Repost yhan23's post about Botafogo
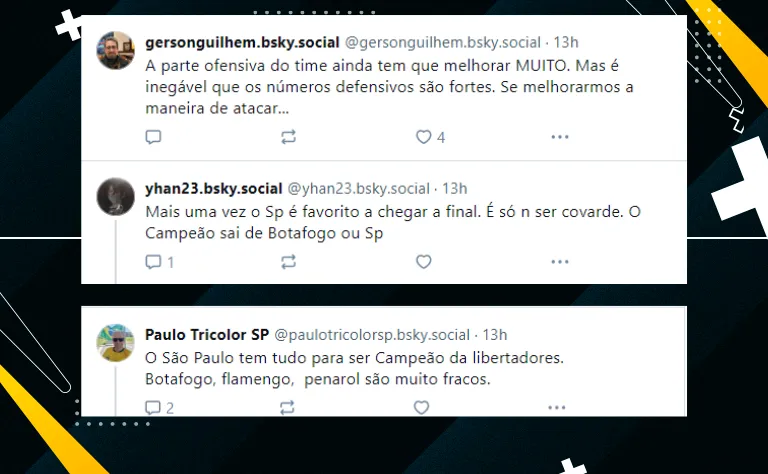Image resolution: width=768 pixels, height=474 pixels. [288, 262]
